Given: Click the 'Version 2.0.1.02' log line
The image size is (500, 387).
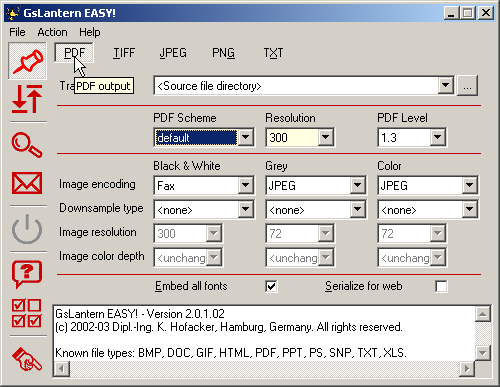Looking at the screenshot, I should pos(140,314).
